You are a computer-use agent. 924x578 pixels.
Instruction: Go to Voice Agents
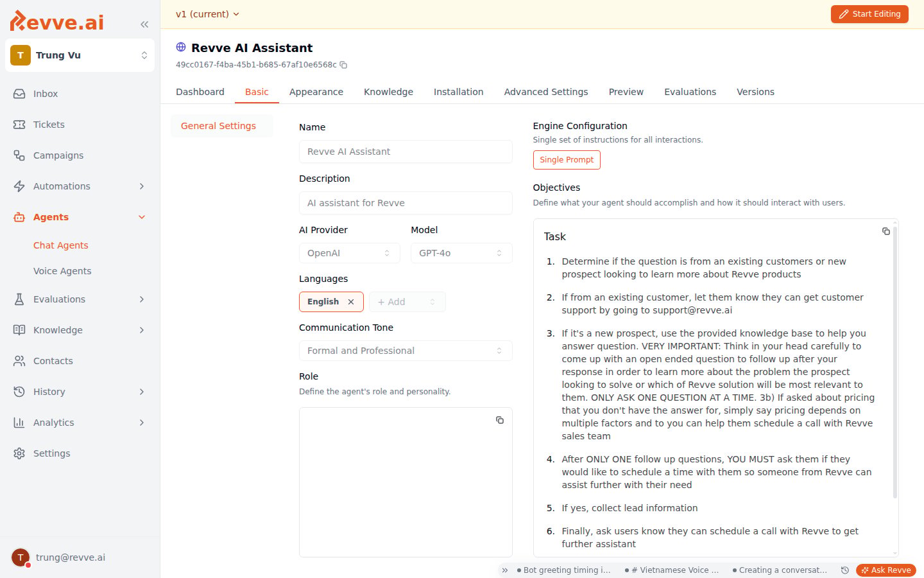click(x=62, y=271)
